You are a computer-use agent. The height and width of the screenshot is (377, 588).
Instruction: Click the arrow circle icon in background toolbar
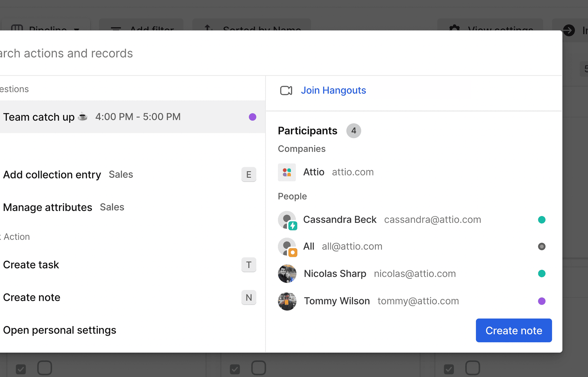tap(569, 30)
